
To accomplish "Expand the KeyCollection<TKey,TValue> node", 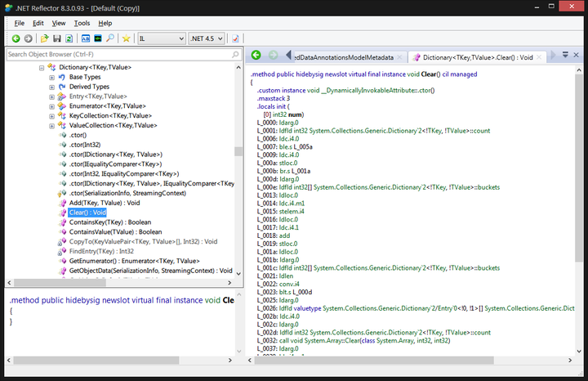I will pyautogui.click(x=52, y=116).
